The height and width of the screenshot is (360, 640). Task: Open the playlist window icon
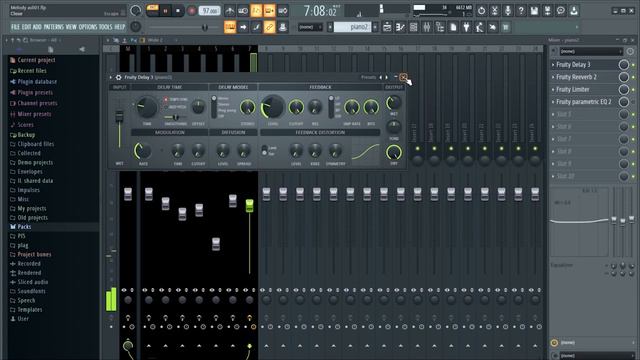387,27
